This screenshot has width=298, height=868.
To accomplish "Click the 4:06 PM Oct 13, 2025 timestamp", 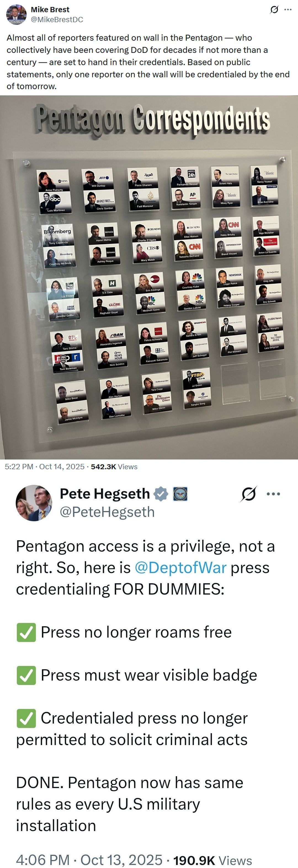I will coord(89,859).
